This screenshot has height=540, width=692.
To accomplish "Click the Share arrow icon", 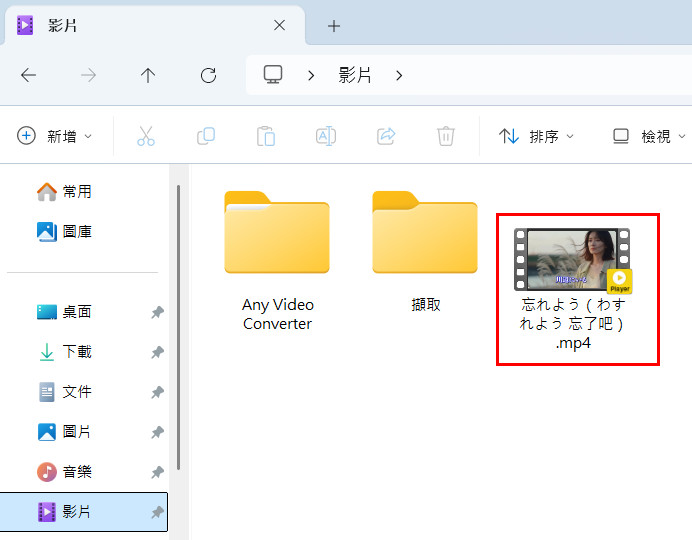I will [x=386, y=136].
